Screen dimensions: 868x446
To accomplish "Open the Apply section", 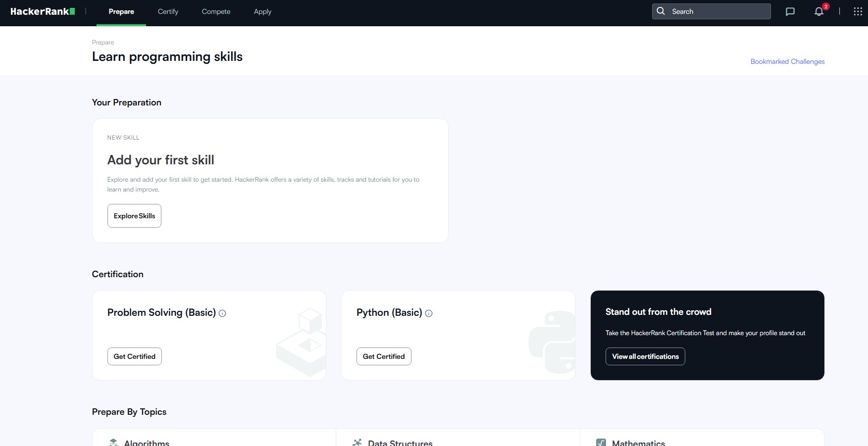I will (262, 11).
